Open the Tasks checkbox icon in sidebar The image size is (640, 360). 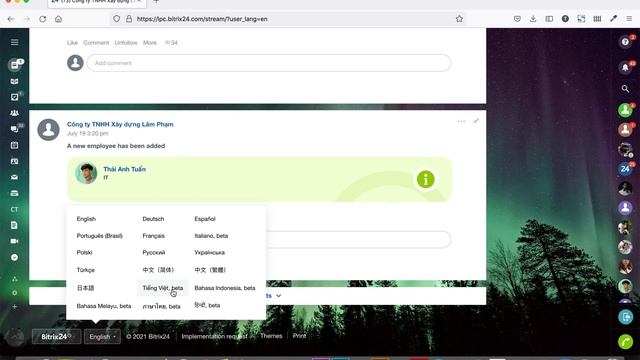15,97
